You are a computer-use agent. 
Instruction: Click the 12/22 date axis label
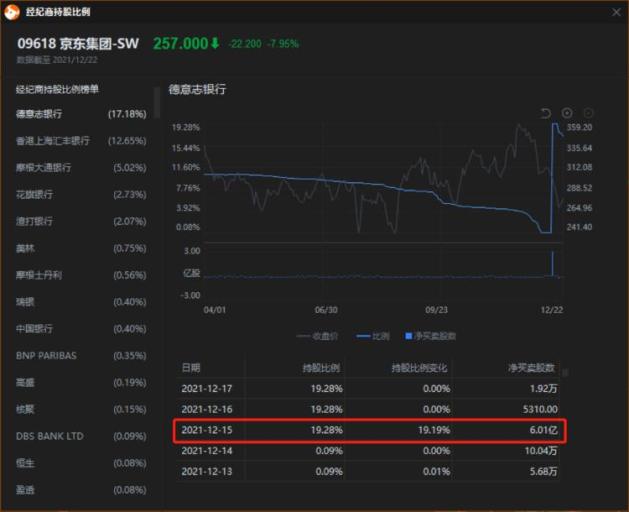(552, 310)
